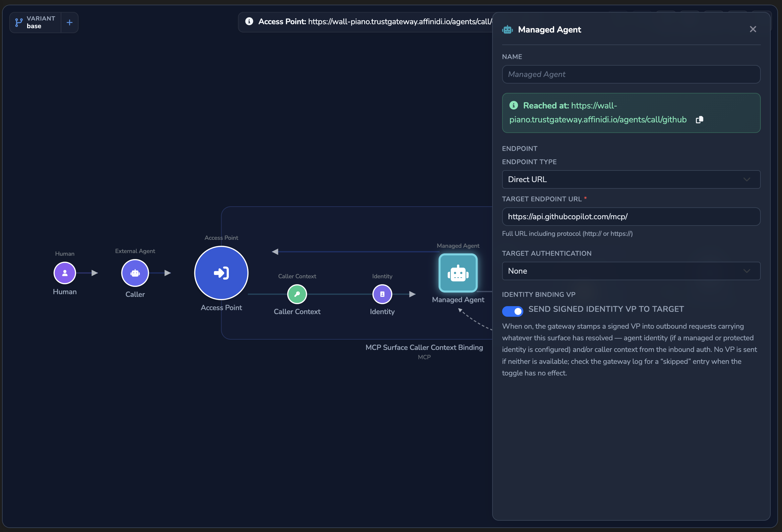Click the Reached at info icon

tap(513, 105)
